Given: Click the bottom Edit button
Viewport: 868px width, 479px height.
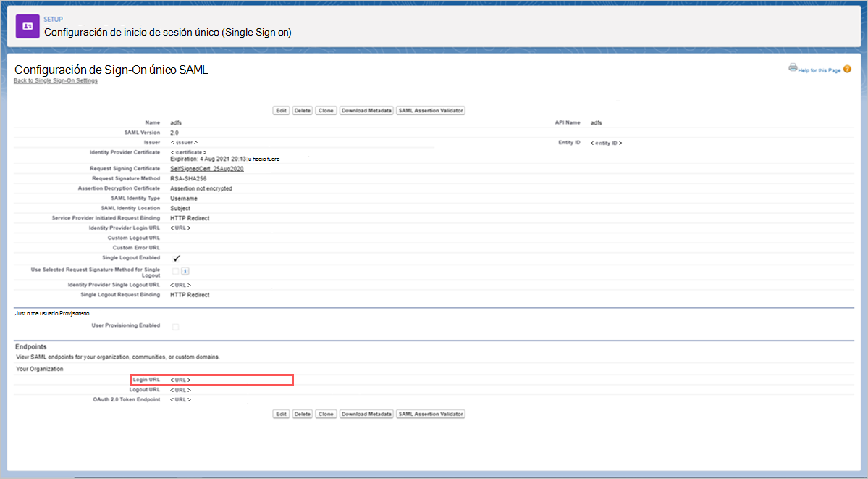Looking at the screenshot, I should [280, 413].
